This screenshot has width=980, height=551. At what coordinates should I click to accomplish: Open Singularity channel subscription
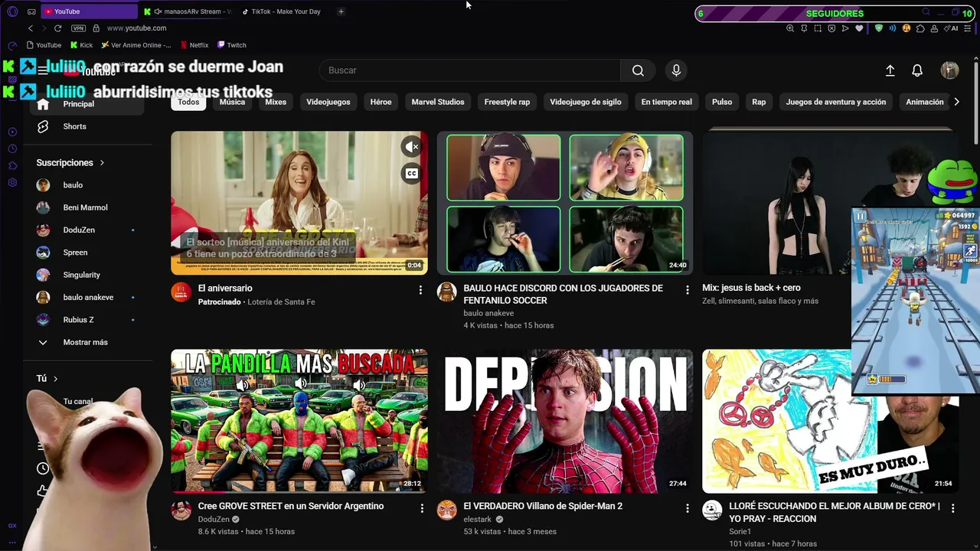pyautogui.click(x=88, y=275)
